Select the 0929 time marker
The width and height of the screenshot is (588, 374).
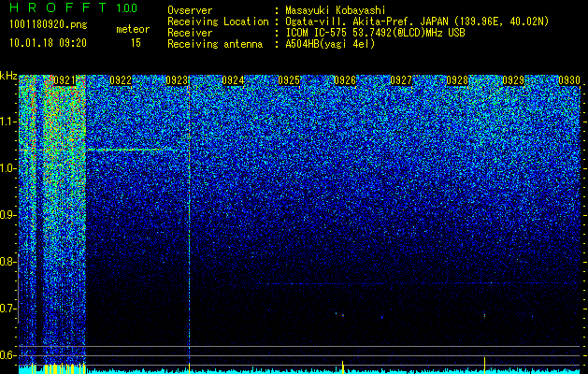[x=513, y=80]
